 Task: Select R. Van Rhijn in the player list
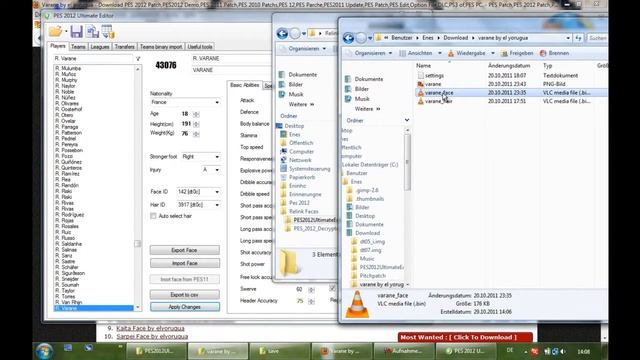(69, 302)
